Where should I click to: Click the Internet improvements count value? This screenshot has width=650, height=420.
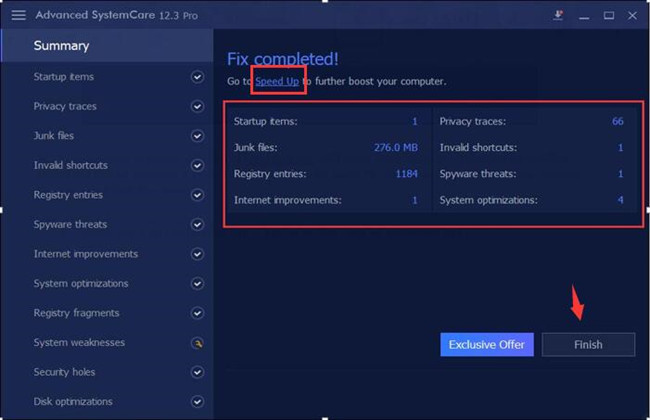tap(415, 200)
